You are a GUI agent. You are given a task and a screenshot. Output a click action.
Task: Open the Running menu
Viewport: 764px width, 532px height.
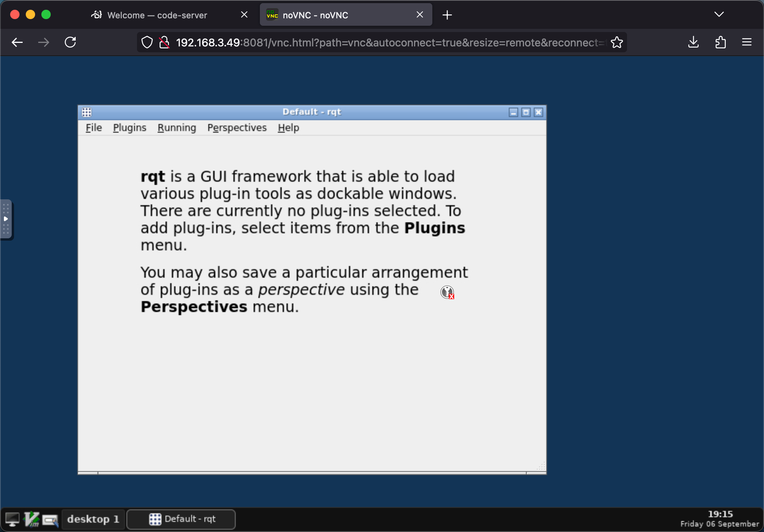(x=176, y=128)
